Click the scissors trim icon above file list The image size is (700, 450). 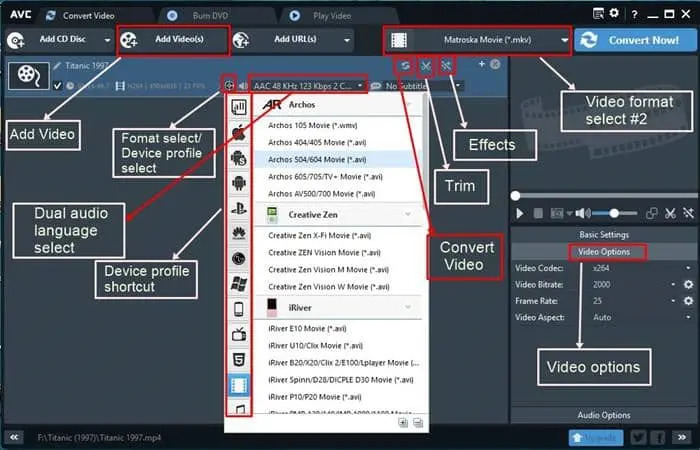pyautogui.click(x=426, y=66)
